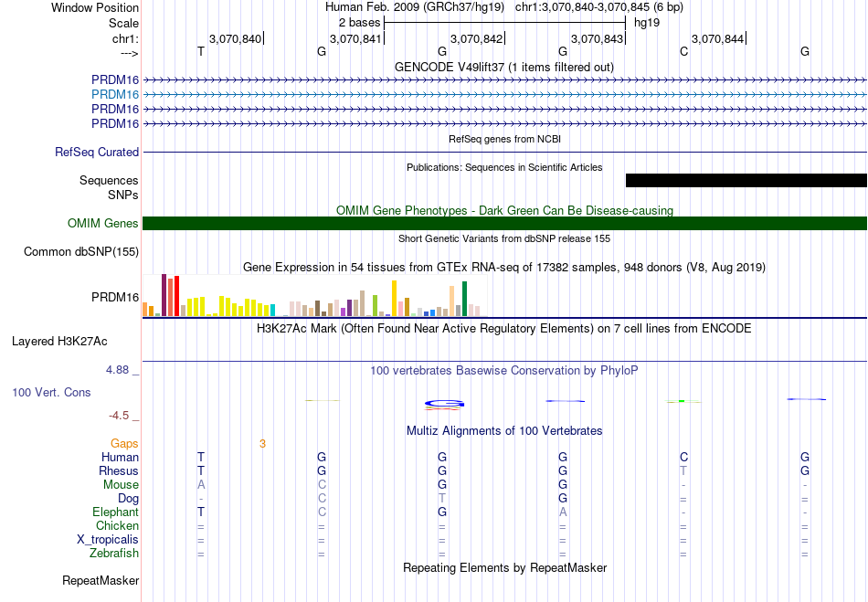Open the 100 Vert. Cons track label
Viewport: 868px width, 602px height.
(51, 392)
